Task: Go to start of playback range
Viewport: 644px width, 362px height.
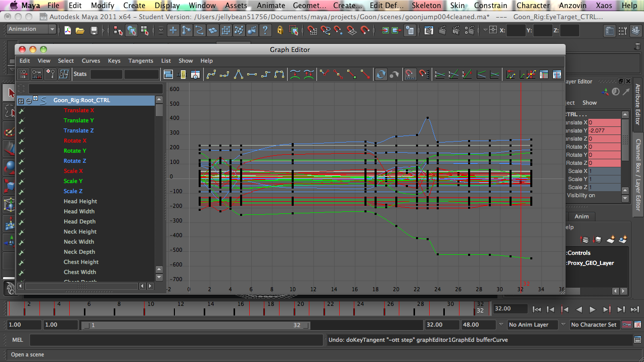Action: [x=537, y=309]
